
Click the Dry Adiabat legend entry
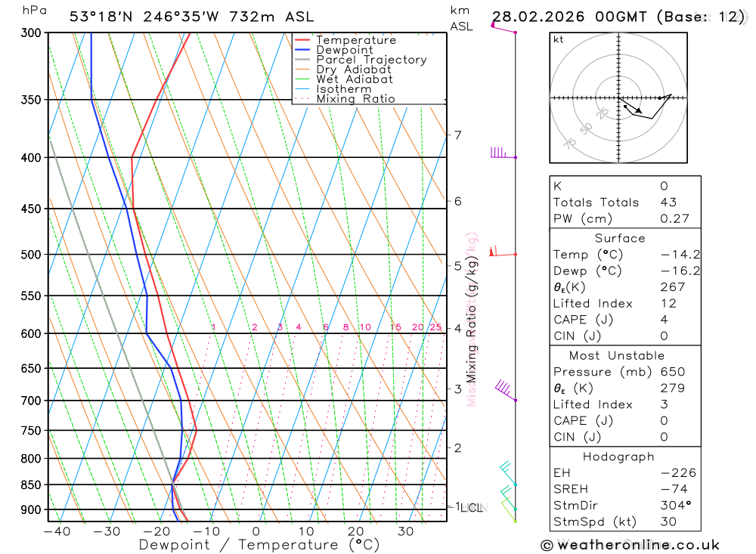point(342,70)
